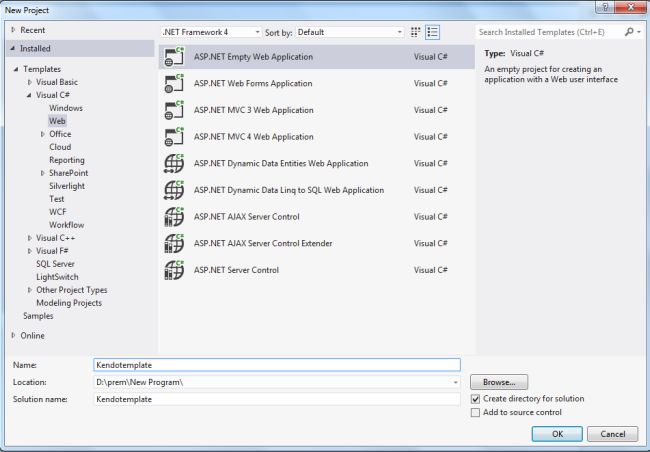650x452 pixels.
Task: Expand the Visual F# node
Action: click(29, 251)
